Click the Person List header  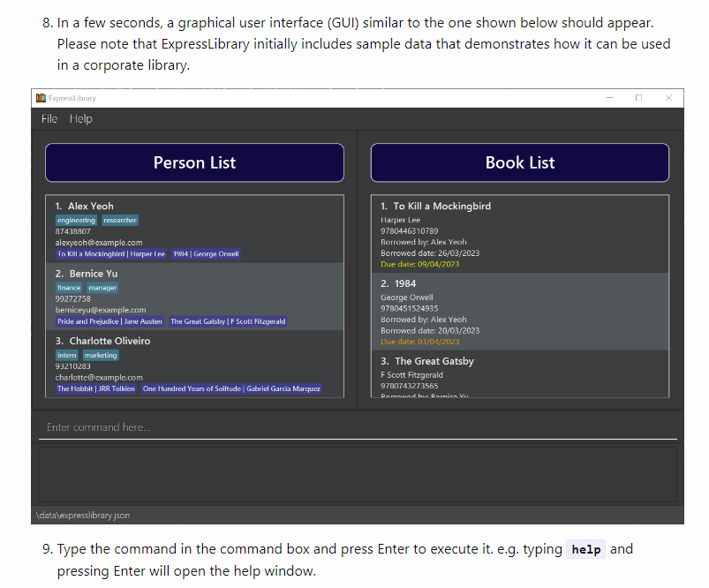coord(194,162)
